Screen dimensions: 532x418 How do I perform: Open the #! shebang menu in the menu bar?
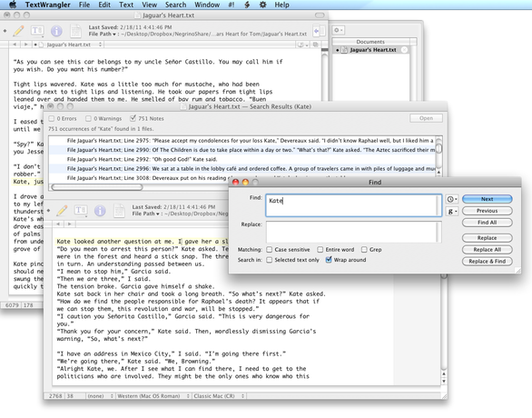(232, 5)
